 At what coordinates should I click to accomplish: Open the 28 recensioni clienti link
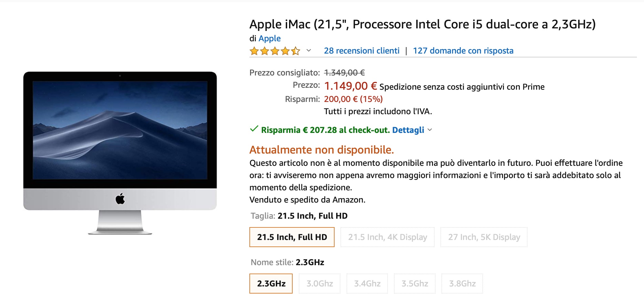point(361,51)
